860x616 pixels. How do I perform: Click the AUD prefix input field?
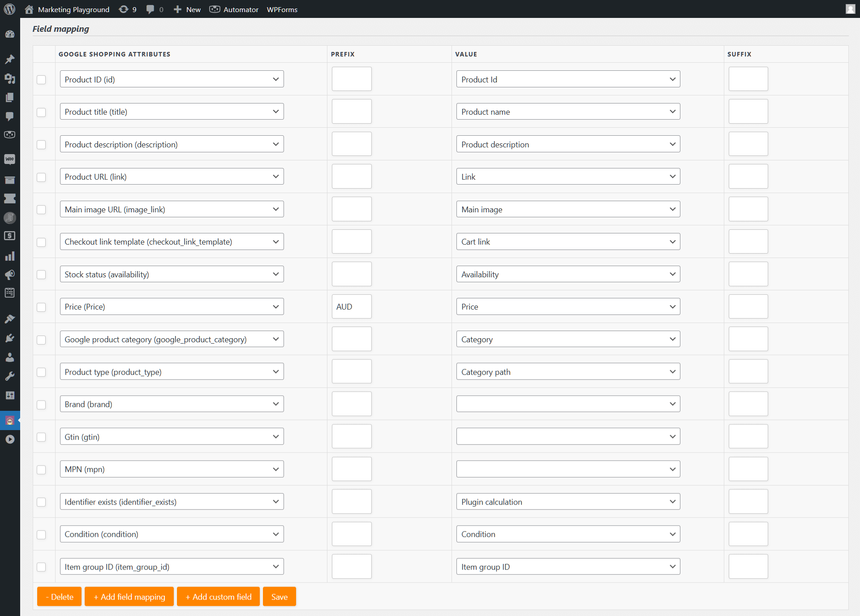352,306
